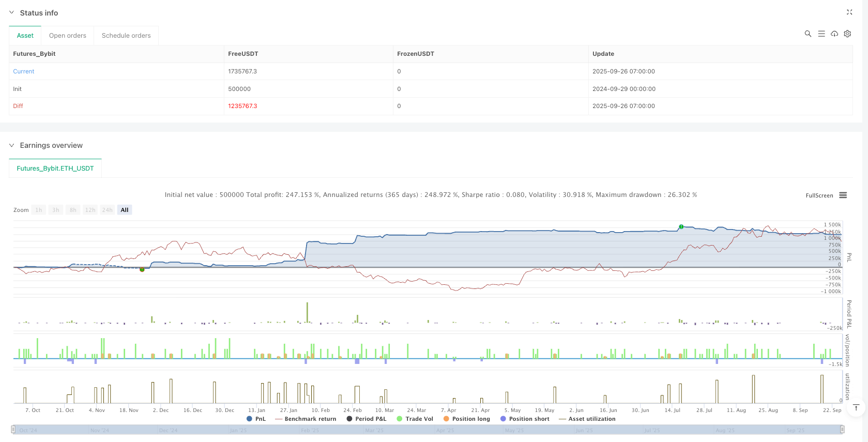Collapse the Earnings overview section
The width and height of the screenshot is (868, 442).
[12, 145]
